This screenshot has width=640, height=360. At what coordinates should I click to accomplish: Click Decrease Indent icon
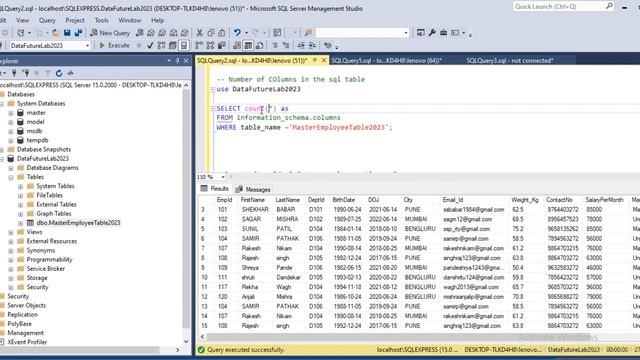301,45
